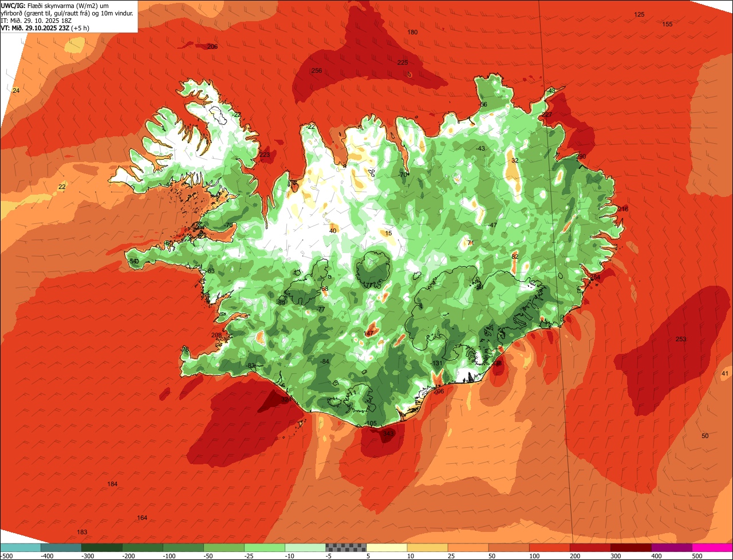This screenshot has height=560, width=733.
Task: Select the legend swatch between -400 and -300
Action: point(61,547)
